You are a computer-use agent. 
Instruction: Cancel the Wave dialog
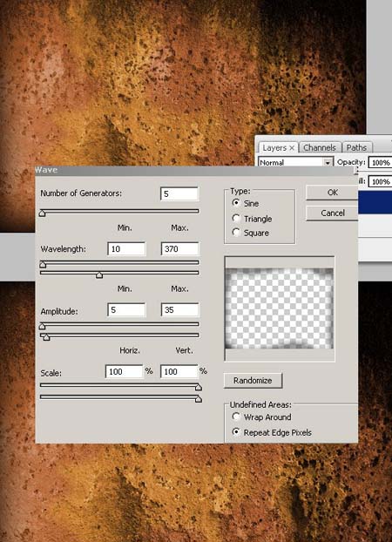point(332,213)
